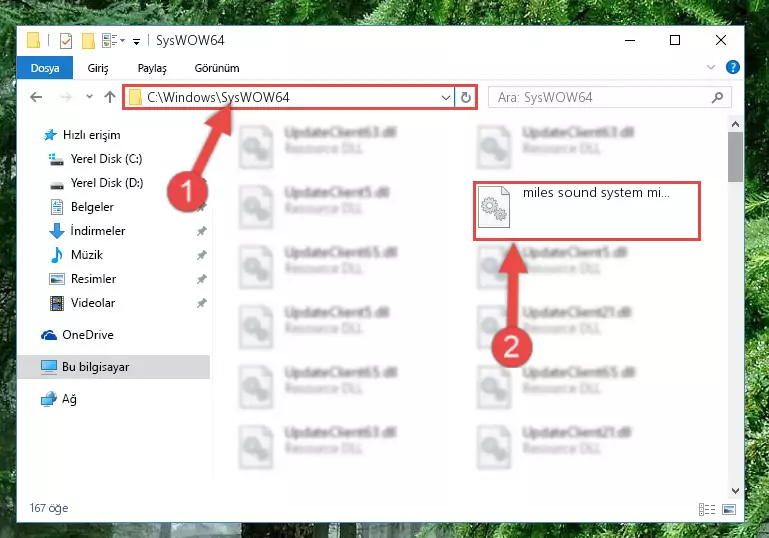Switch to the Giriş ribbon tab
The width and height of the screenshot is (769, 538).
pyautogui.click(x=98, y=68)
